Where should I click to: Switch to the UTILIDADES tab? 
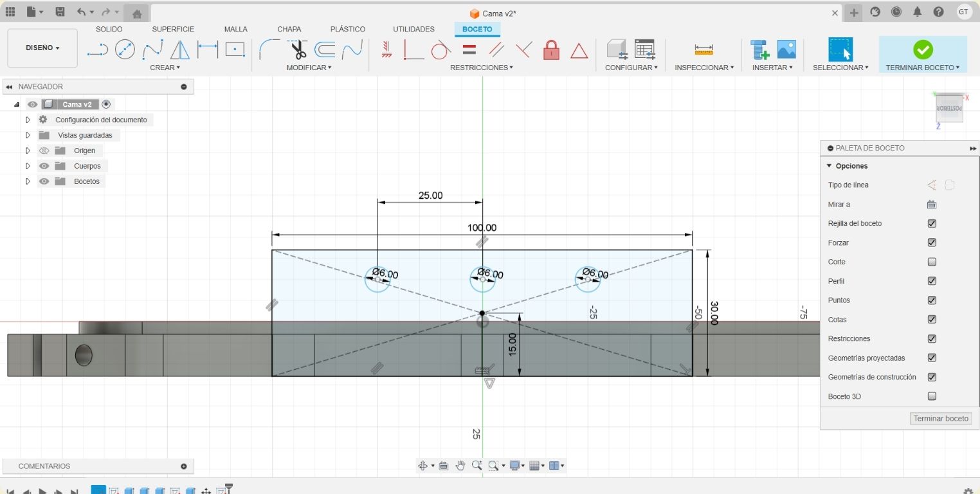(413, 29)
